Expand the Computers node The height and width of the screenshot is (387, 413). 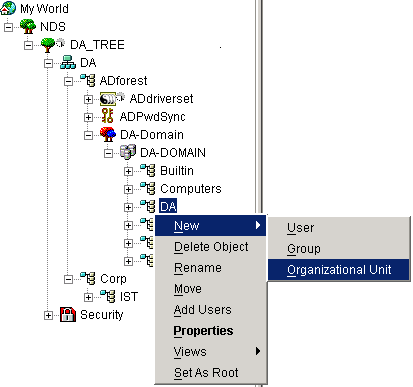[128, 189]
